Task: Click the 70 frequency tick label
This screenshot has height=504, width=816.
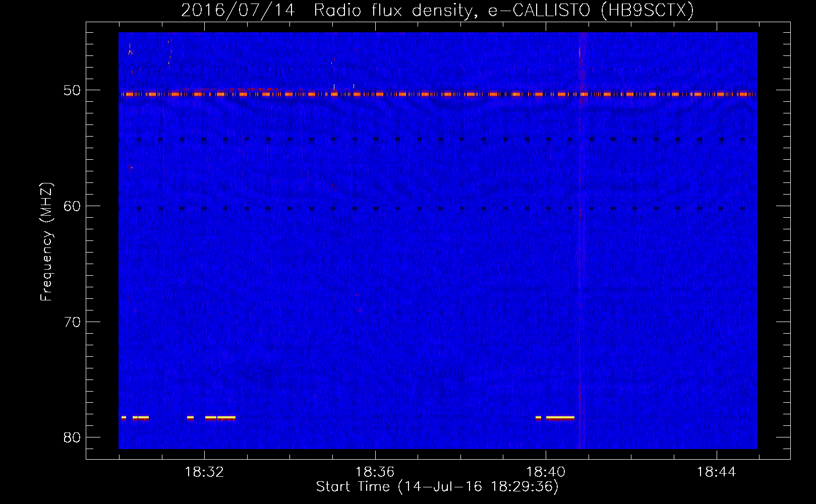Action: point(72,322)
